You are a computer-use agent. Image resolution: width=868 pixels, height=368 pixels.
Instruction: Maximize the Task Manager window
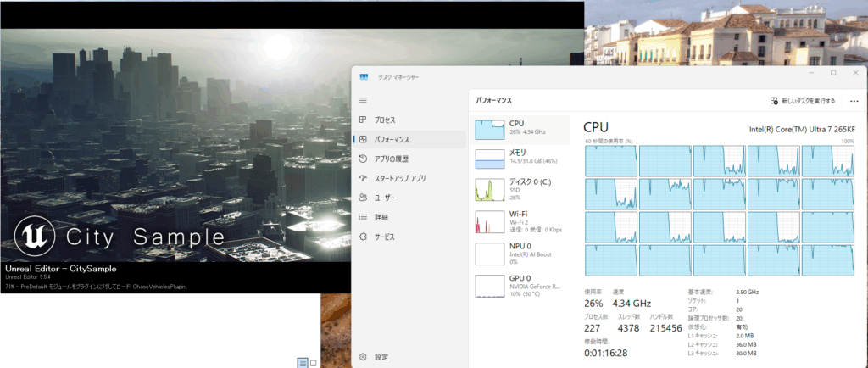(833, 72)
